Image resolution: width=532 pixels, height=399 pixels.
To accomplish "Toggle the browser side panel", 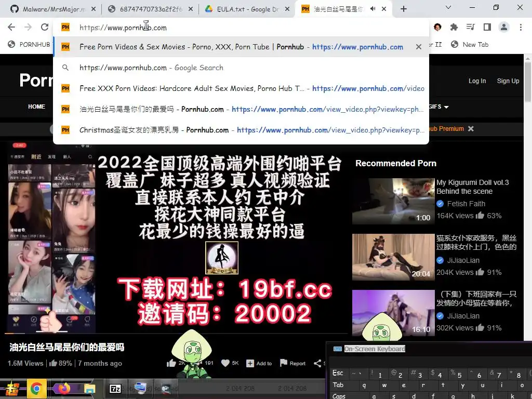I will tap(487, 27).
